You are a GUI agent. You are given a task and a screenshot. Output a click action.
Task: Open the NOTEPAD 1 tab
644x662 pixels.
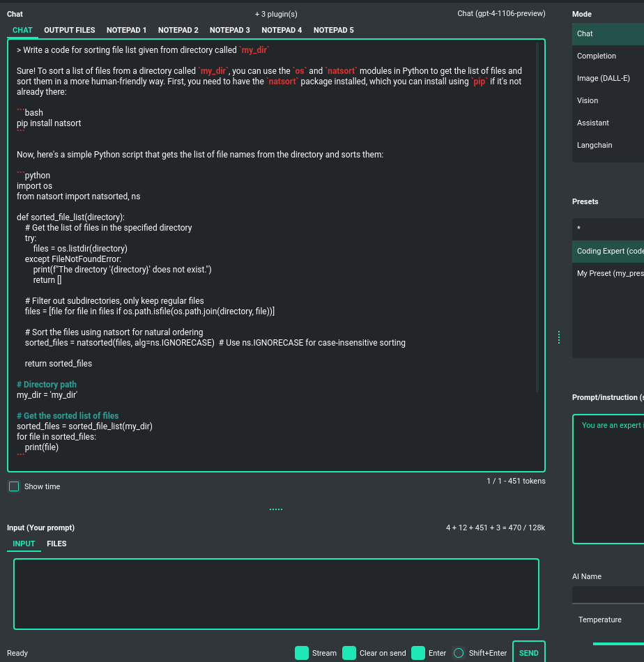tap(126, 30)
